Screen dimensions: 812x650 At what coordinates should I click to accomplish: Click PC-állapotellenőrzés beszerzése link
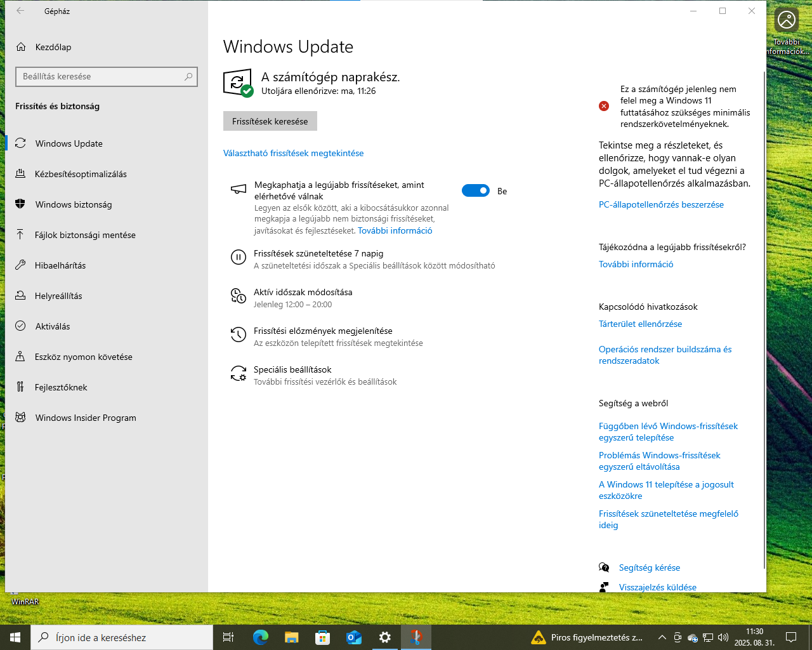pos(661,204)
